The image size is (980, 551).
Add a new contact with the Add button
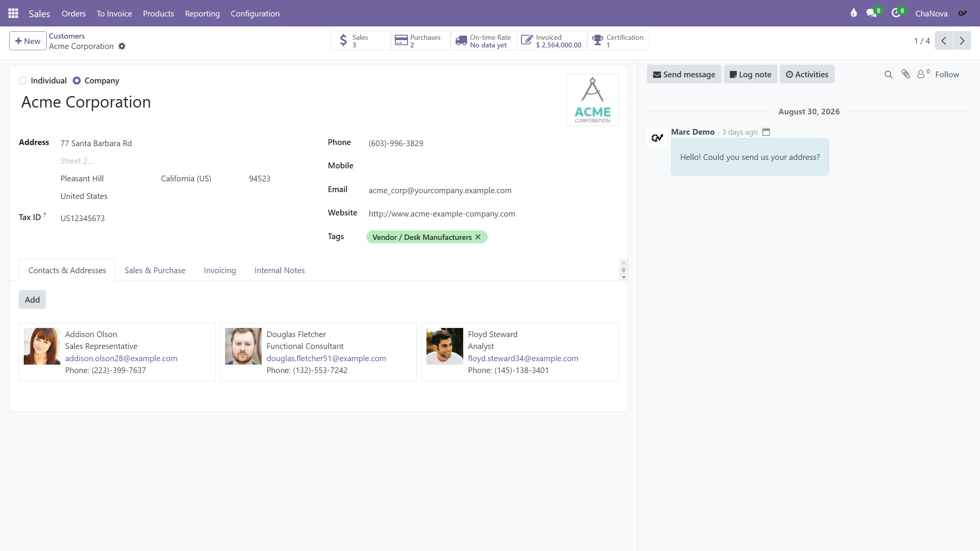coord(32,300)
